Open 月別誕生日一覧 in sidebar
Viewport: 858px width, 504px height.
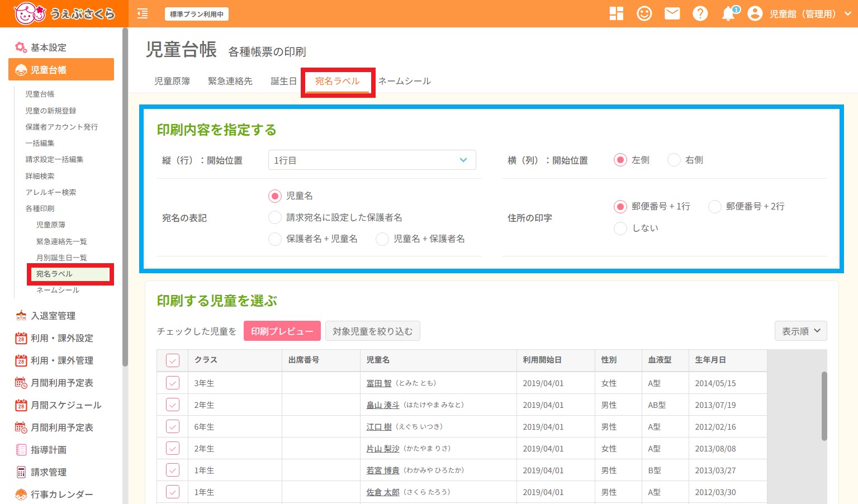click(61, 258)
